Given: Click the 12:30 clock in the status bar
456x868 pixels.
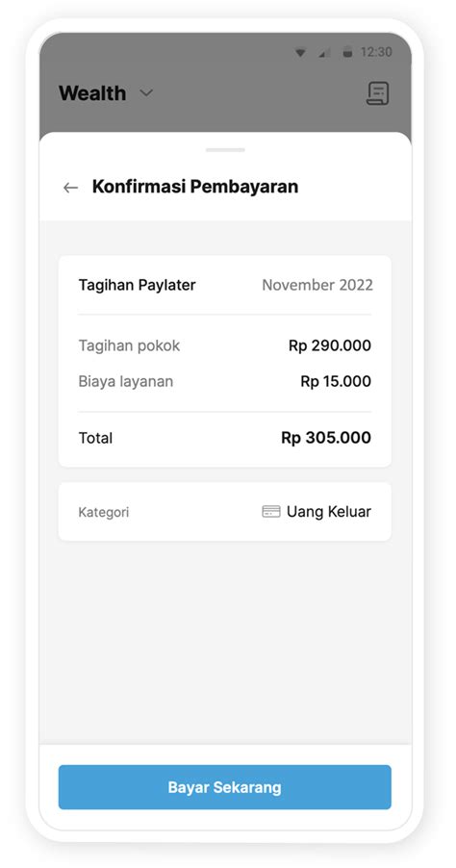Looking at the screenshot, I should click(x=376, y=52).
